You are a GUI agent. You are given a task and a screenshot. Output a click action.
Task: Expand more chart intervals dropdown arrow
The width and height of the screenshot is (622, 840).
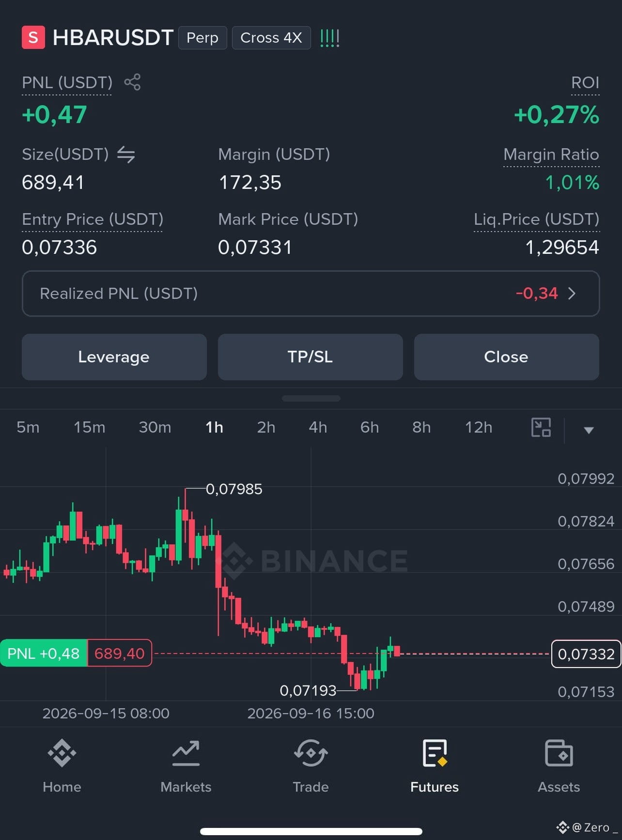pos(589,430)
